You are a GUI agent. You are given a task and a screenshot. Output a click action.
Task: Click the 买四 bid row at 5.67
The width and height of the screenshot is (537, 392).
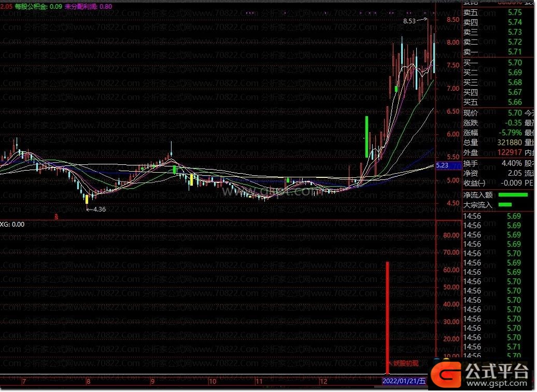(x=493, y=92)
